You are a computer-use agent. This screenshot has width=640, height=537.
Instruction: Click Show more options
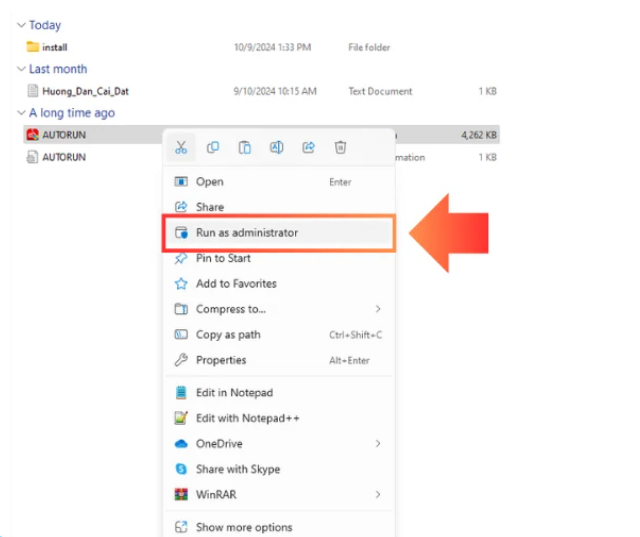point(244,527)
